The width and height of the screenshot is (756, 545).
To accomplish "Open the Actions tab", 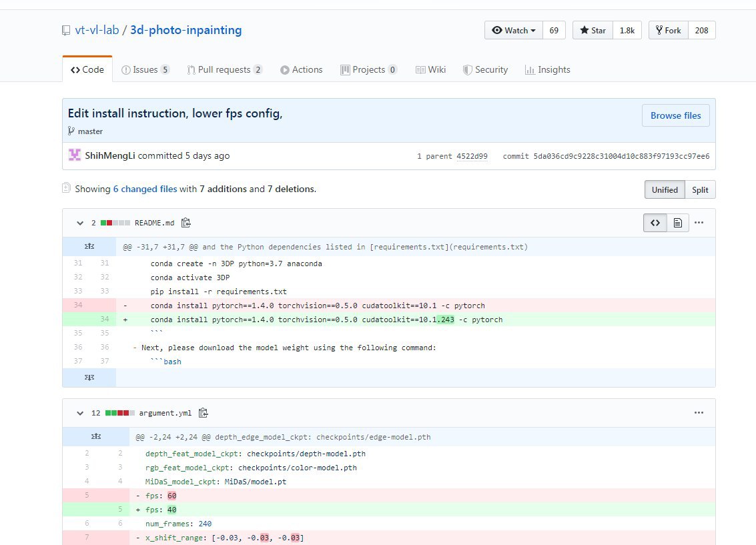I will [302, 70].
